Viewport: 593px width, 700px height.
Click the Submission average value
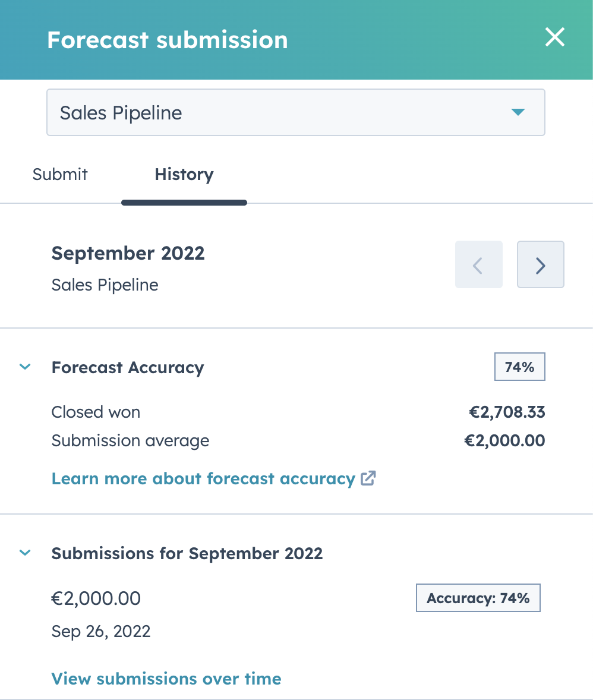pyautogui.click(x=504, y=441)
